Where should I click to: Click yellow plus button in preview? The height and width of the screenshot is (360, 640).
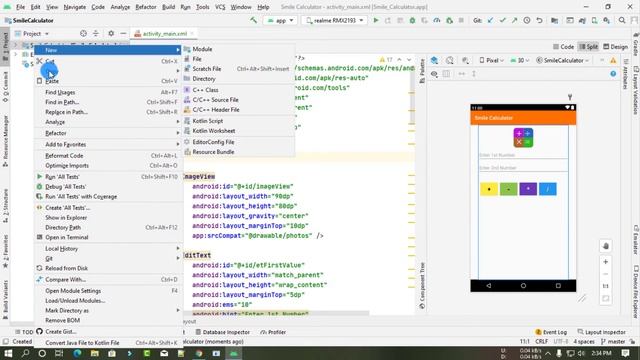[489, 189]
